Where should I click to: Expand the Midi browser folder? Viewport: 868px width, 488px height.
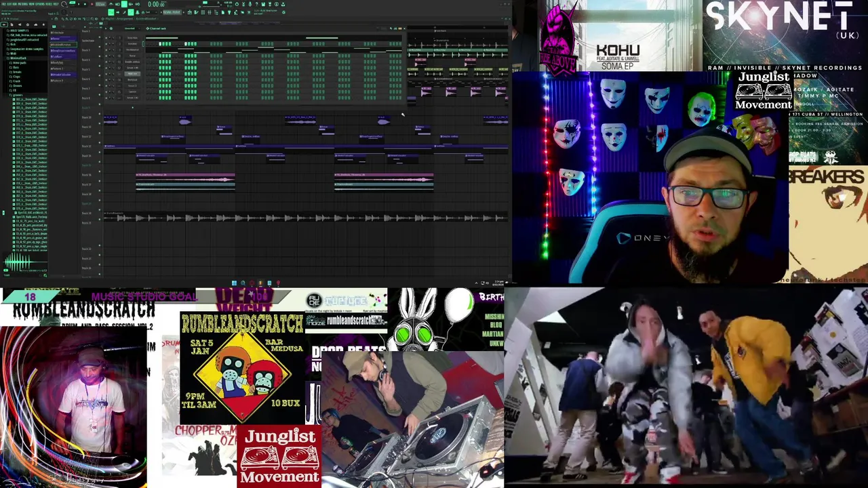click(12, 54)
